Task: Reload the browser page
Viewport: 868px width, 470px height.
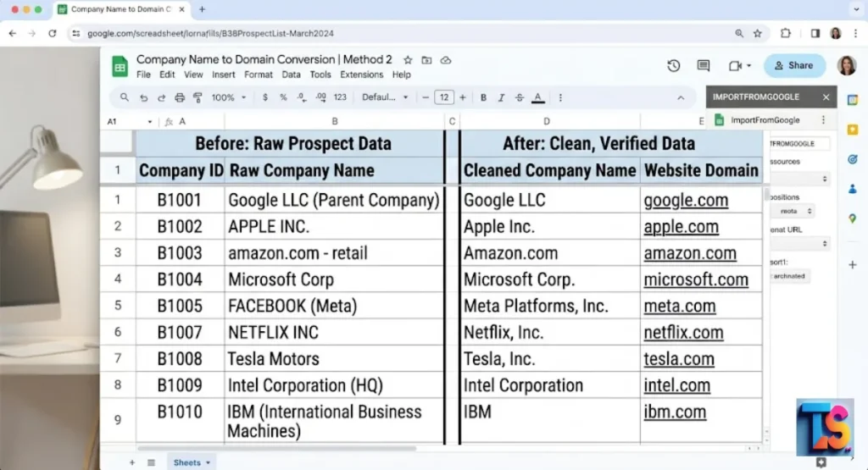Action: tap(52, 33)
